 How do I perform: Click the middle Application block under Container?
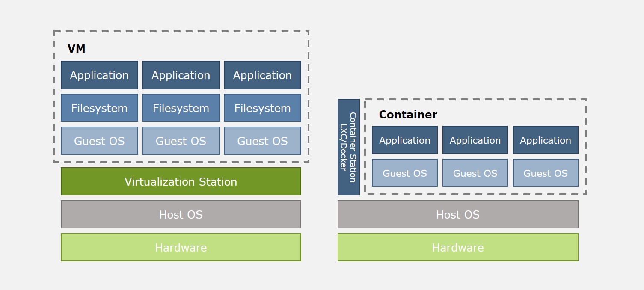click(475, 140)
